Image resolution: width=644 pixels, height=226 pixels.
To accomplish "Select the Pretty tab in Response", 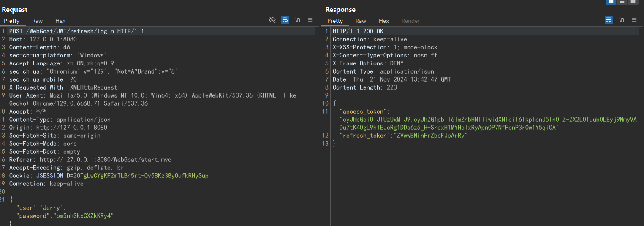I will pyautogui.click(x=335, y=21).
